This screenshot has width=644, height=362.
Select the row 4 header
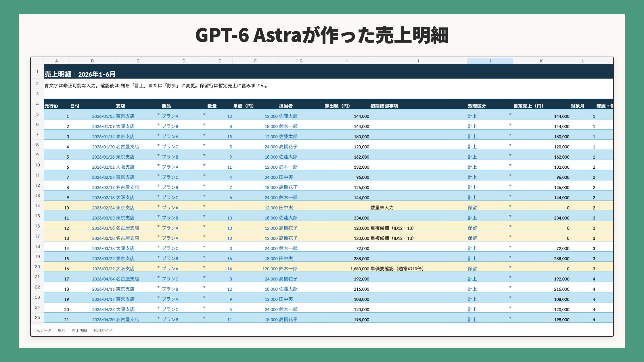[x=37, y=104]
